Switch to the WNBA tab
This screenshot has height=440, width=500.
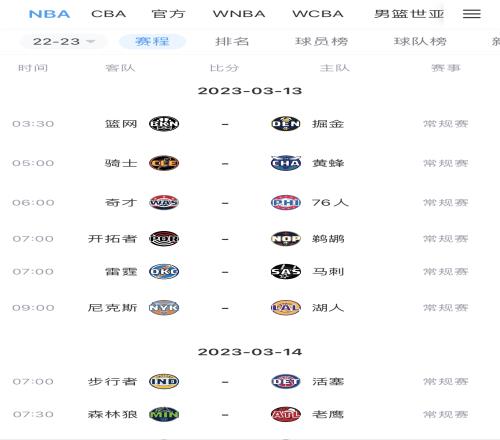click(239, 14)
